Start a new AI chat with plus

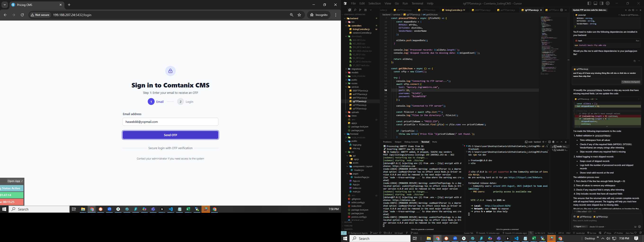point(626,10)
